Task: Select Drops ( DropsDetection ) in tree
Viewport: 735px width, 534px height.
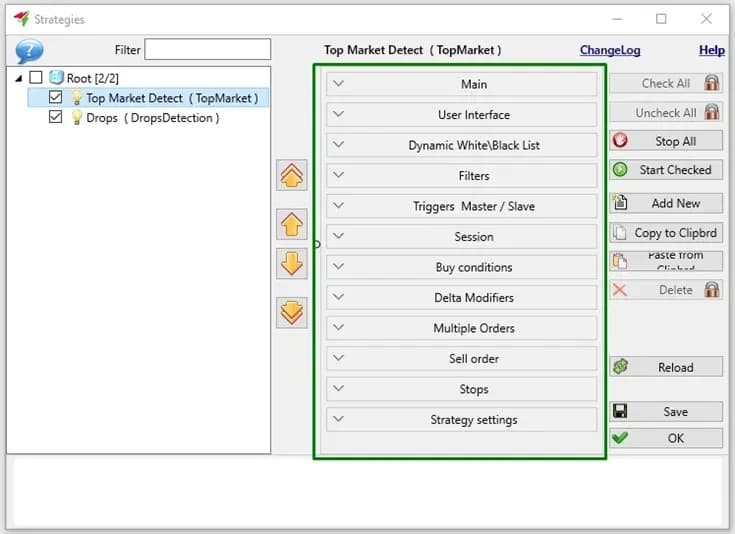Action: [x=152, y=118]
